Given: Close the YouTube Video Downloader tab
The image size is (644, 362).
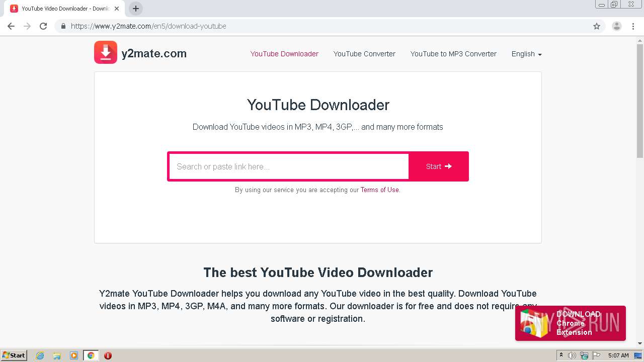Looking at the screenshot, I should click(117, 9).
